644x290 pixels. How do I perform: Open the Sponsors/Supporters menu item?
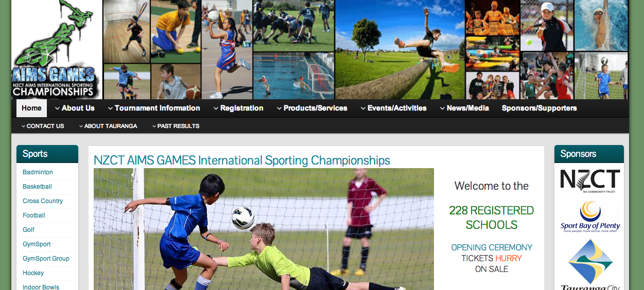coord(539,108)
